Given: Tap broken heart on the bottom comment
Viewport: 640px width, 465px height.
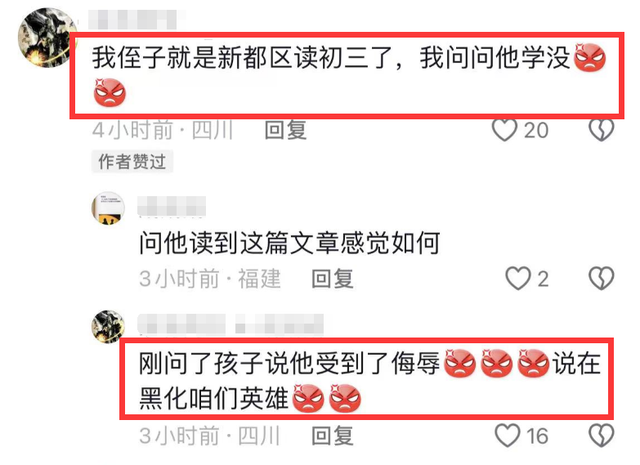Looking at the screenshot, I should [x=601, y=436].
